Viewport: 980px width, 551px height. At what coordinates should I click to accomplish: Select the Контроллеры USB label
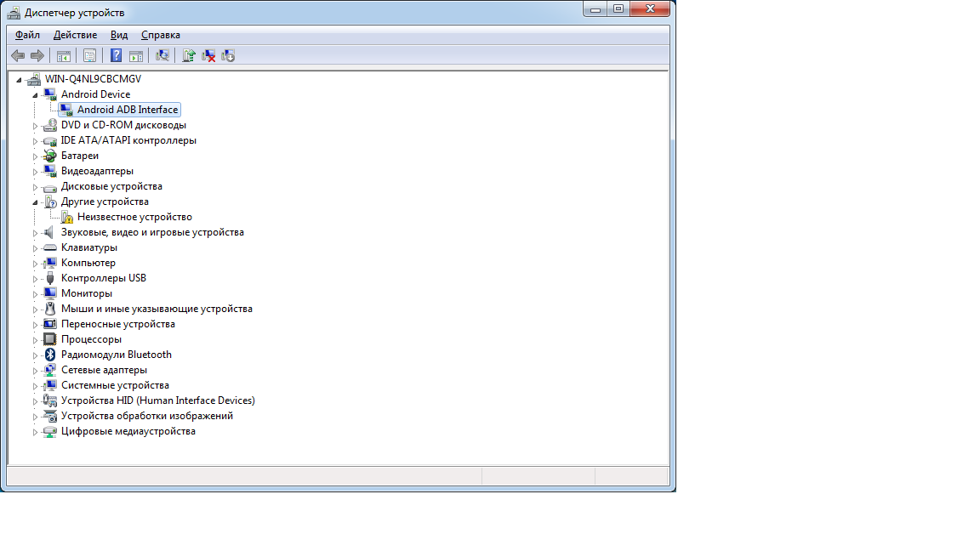pos(104,278)
